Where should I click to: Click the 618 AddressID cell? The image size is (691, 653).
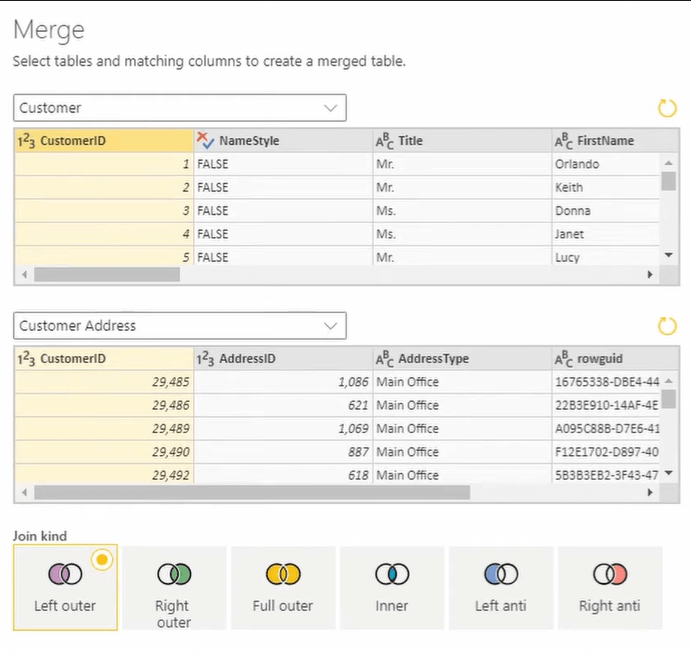(283, 475)
